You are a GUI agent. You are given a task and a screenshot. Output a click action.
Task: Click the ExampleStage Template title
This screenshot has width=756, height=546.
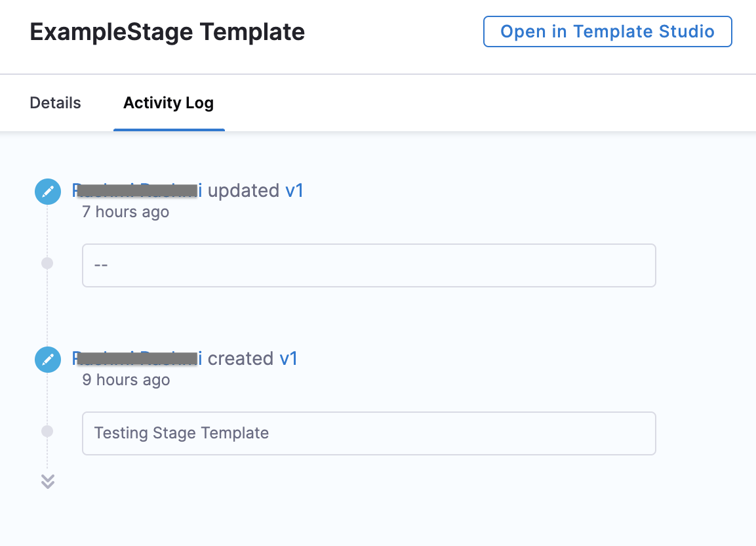tap(167, 32)
